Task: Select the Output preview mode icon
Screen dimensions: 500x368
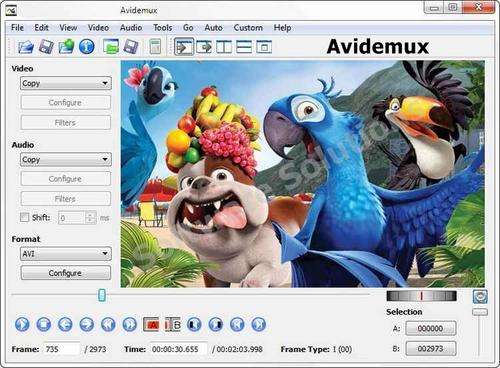Action: pos(204,47)
